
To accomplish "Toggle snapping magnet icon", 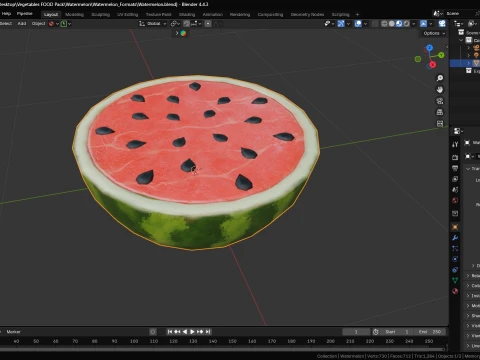I will coord(186,24).
